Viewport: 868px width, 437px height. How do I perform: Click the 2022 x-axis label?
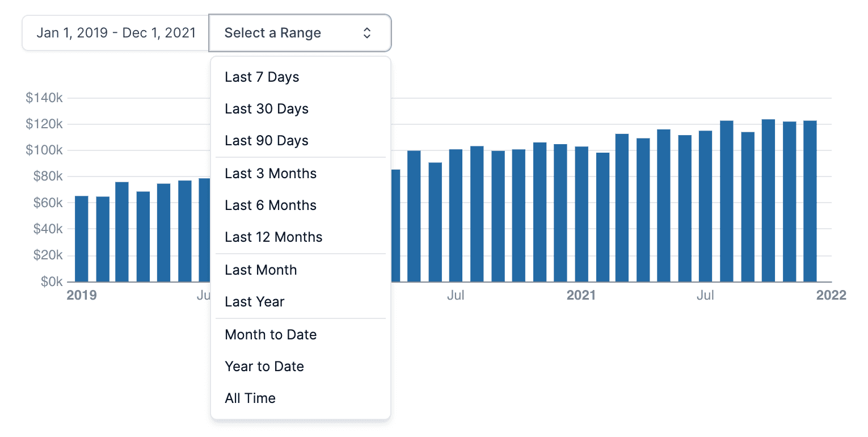click(831, 296)
